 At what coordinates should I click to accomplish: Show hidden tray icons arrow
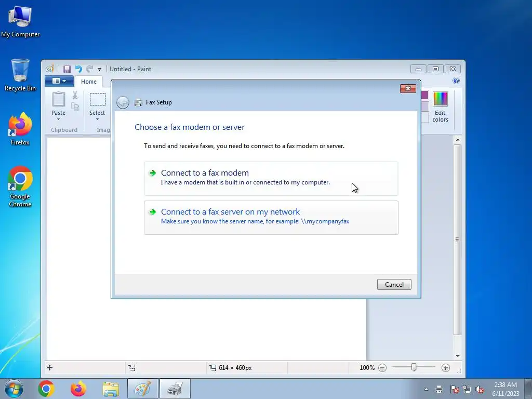coord(426,389)
